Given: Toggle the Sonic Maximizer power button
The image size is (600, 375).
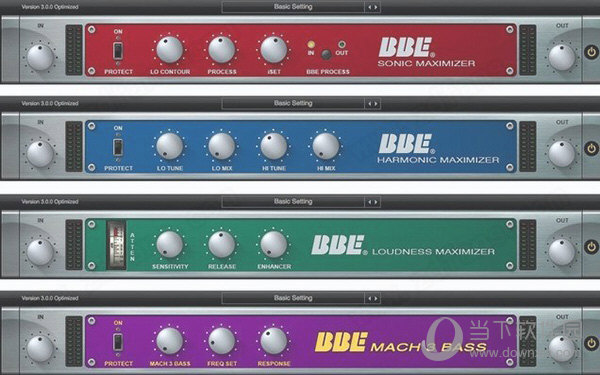Looking at the screenshot, I should point(591,52).
